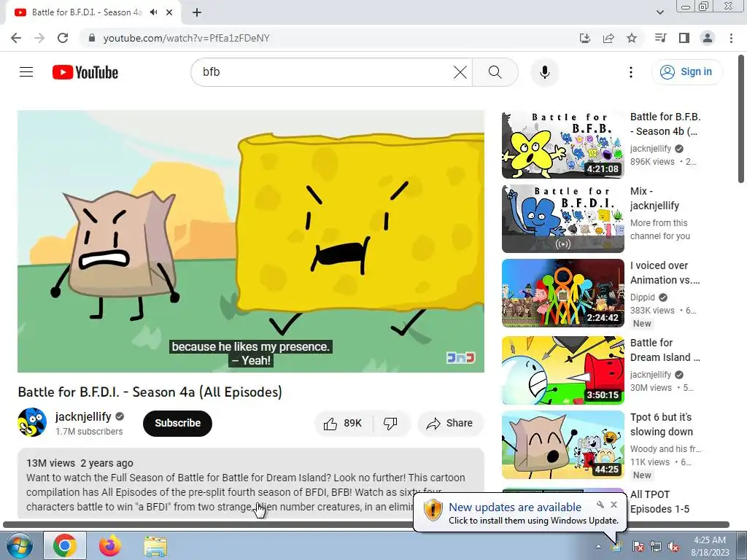Open the Chrome three-dot menu
The width and height of the screenshot is (747, 560).
coord(731,38)
